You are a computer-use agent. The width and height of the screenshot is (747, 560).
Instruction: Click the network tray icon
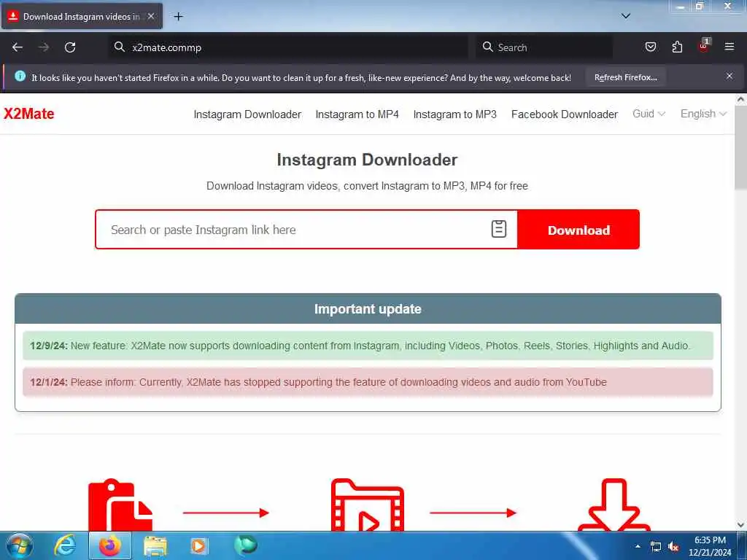click(x=656, y=547)
